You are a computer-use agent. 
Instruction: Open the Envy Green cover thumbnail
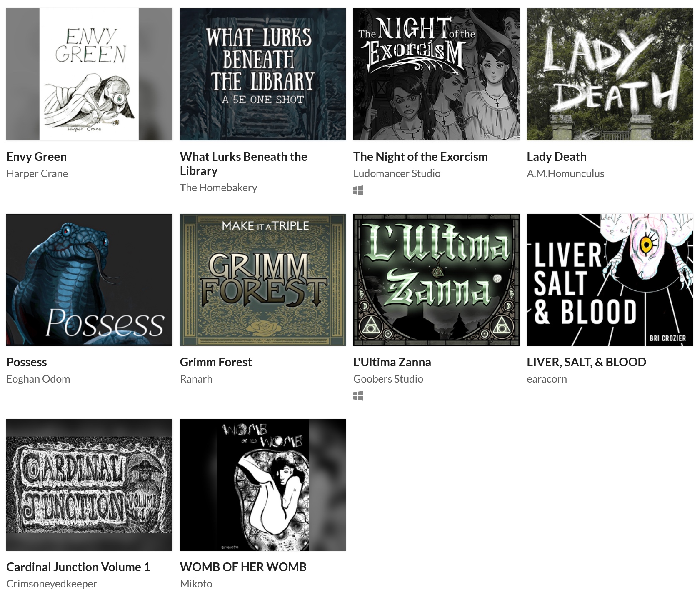(89, 74)
